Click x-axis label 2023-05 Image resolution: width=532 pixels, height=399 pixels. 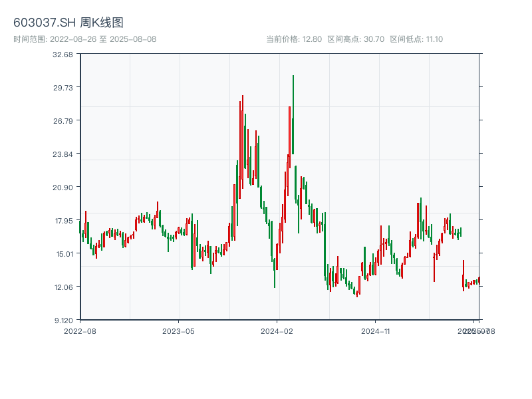178,331
